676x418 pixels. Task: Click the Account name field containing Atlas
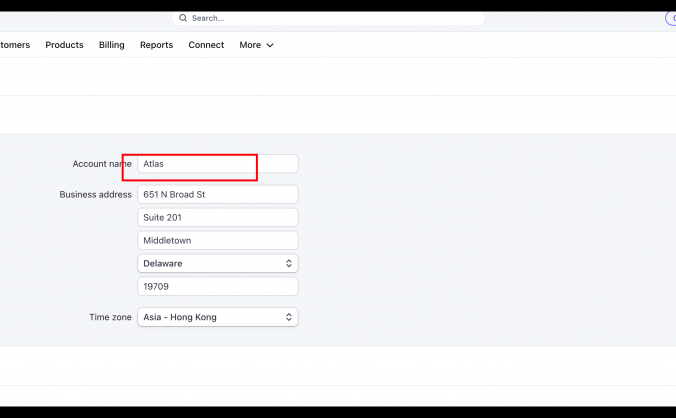tap(217, 164)
